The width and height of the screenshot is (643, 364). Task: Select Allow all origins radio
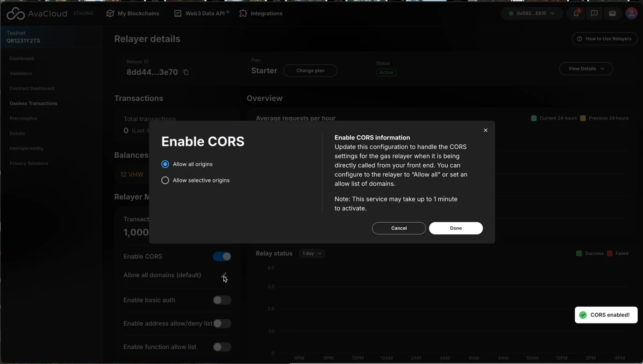(165, 164)
